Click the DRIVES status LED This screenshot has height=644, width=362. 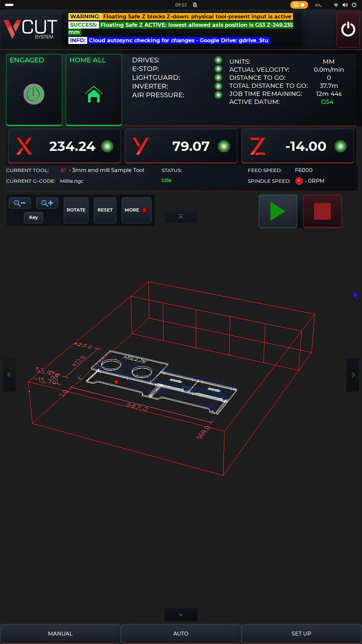[x=218, y=60]
